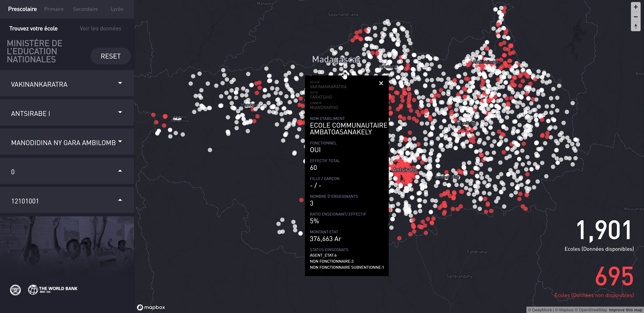Image resolution: width=644 pixels, height=313 pixels.
Task: Close the school info popup
Action: click(x=381, y=83)
